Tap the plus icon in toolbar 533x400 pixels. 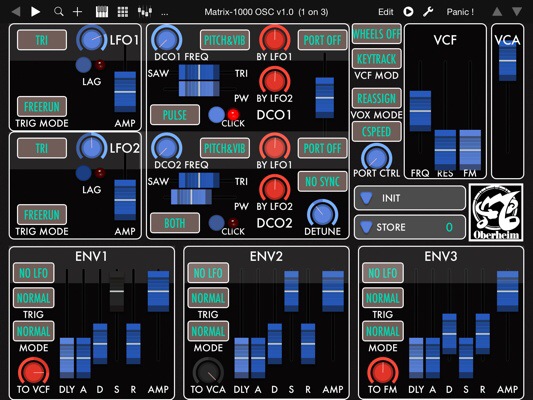(x=78, y=12)
